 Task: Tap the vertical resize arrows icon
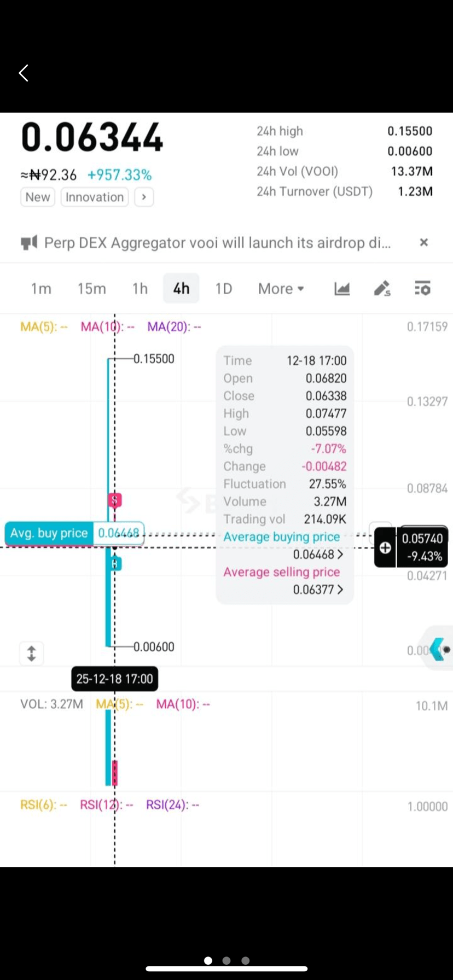coord(31,653)
